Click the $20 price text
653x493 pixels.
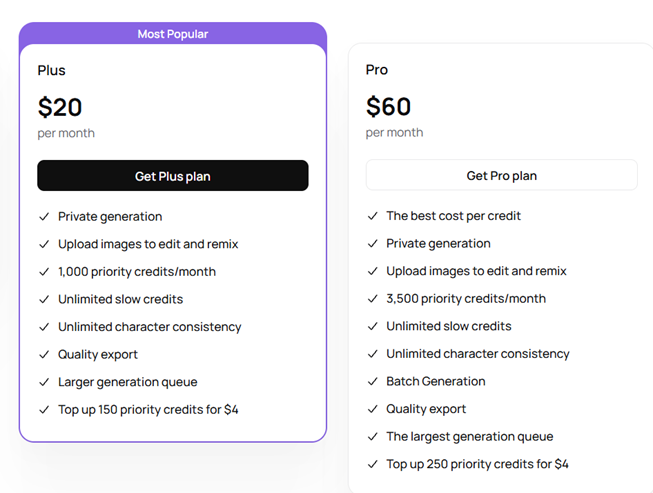(60, 107)
